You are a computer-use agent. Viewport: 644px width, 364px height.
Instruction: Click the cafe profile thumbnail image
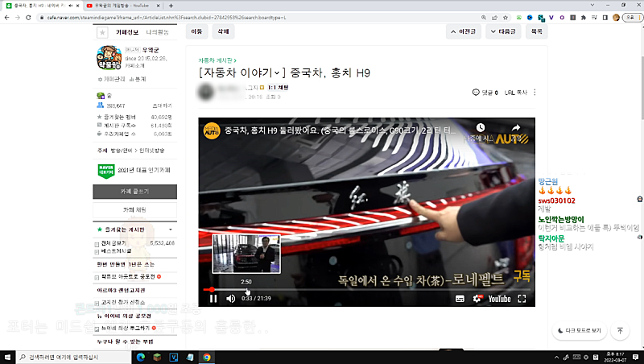pyautogui.click(x=109, y=57)
